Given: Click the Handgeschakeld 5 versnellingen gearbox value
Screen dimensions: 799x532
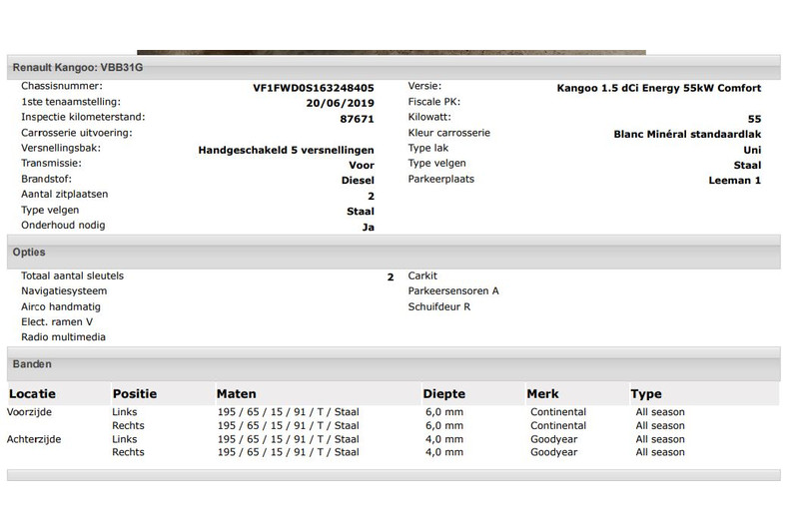Looking at the screenshot, I should pyautogui.click(x=287, y=150).
